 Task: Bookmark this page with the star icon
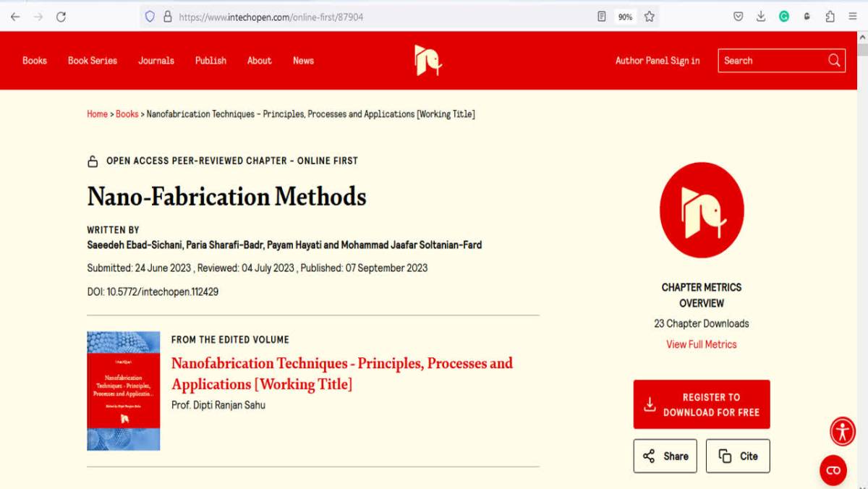point(650,17)
